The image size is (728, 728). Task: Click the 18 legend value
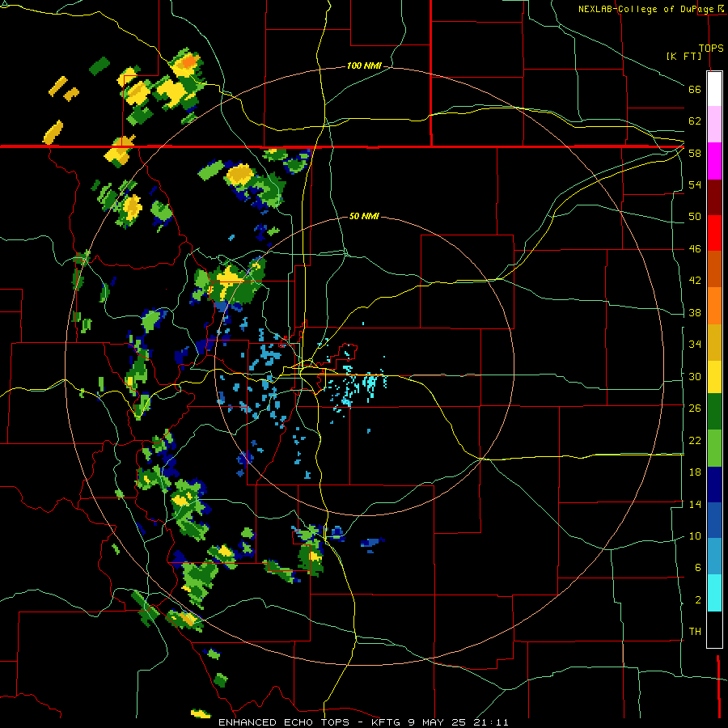(x=695, y=472)
